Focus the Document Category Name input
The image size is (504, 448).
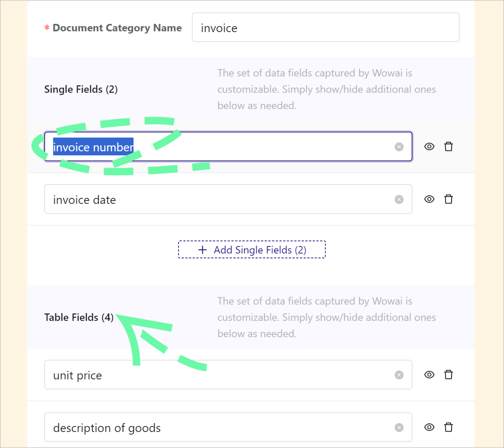pyautogui.click(x=325, y=27)
